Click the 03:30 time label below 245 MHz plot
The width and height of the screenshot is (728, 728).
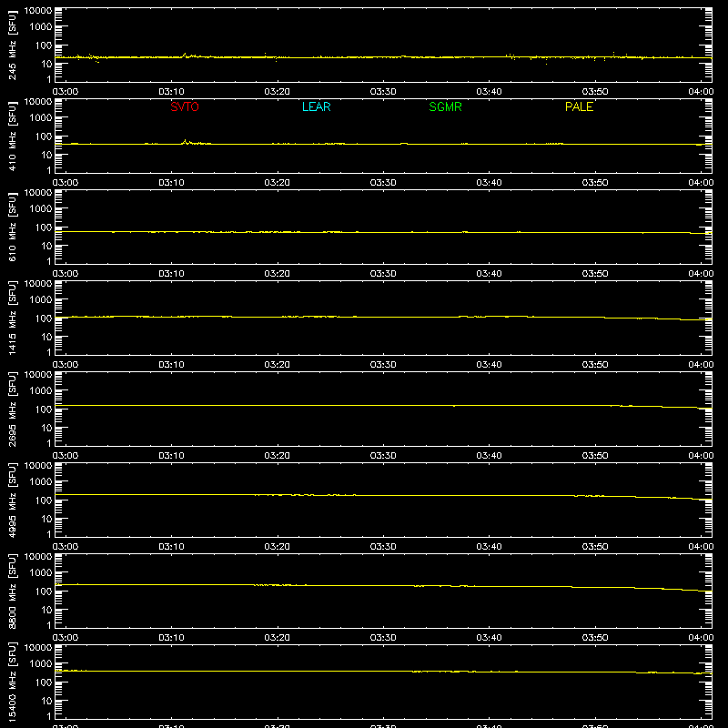tap(383, 92)
